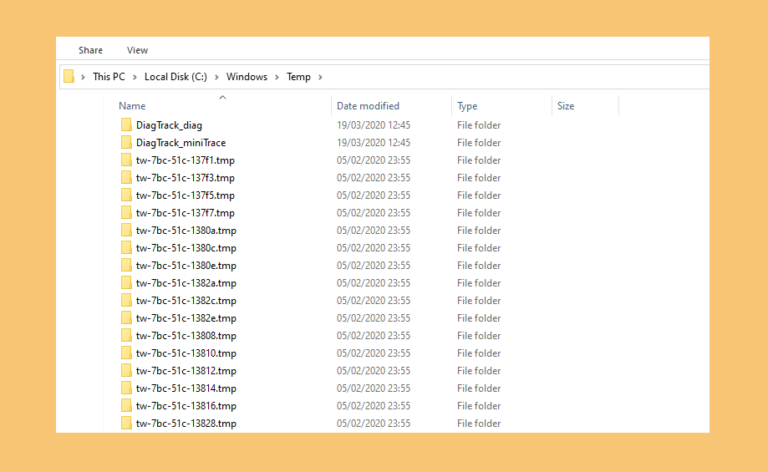Select file name tw-7bc-51c-137f7.tmp
Image resolution: width=768 pixels, height=472 pixels.
point(185,213)
